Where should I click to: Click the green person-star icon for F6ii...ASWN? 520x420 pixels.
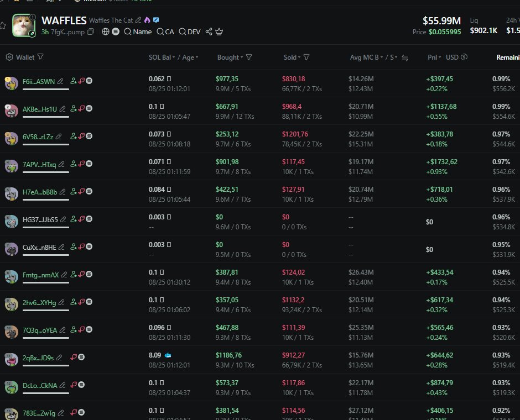pyautogui.click(x=73, y=81)
